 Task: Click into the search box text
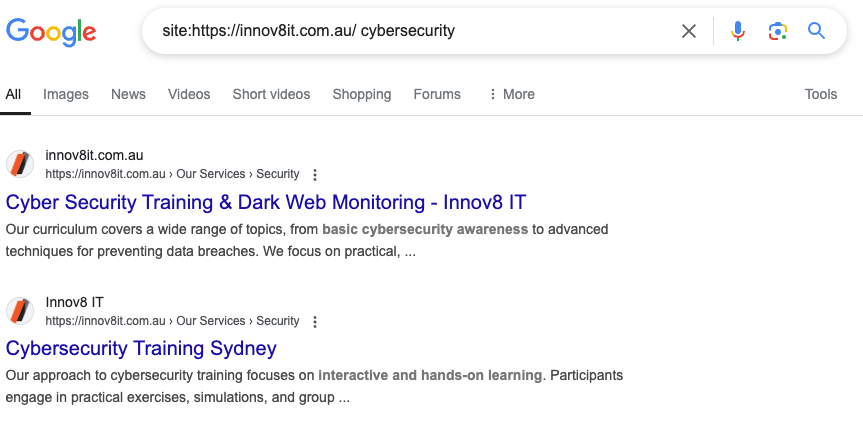click(x=308, y=31)
